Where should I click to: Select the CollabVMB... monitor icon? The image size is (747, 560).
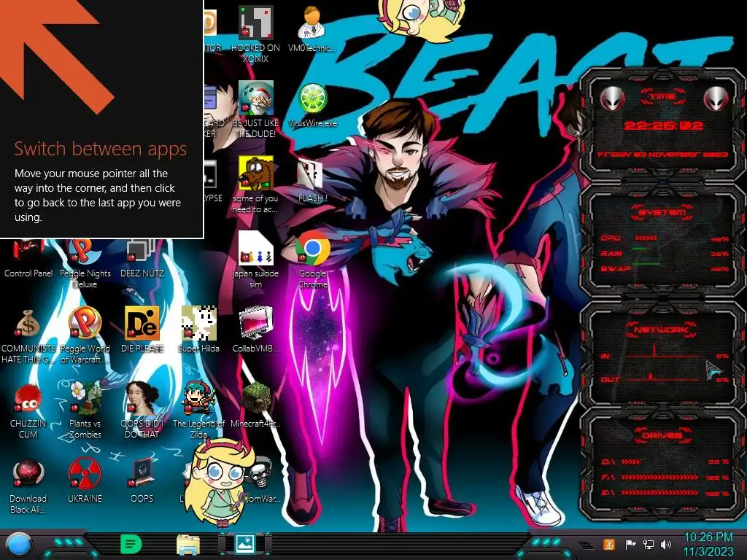pos(255,330)
